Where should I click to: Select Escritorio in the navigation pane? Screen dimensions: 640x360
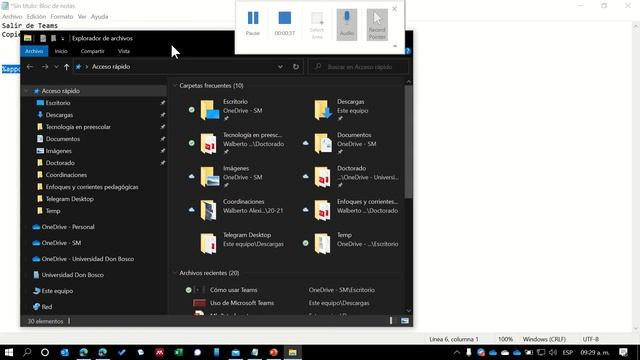click(58, 103)
